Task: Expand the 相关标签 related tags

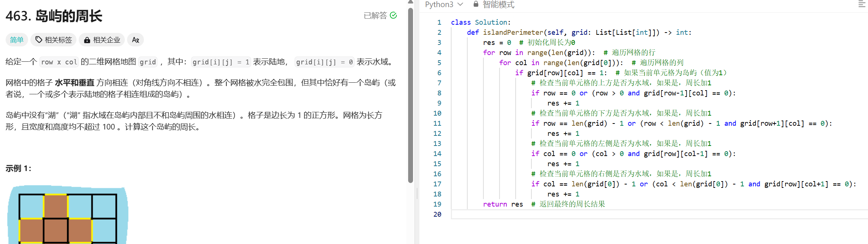Action: [x=58, y=40]
